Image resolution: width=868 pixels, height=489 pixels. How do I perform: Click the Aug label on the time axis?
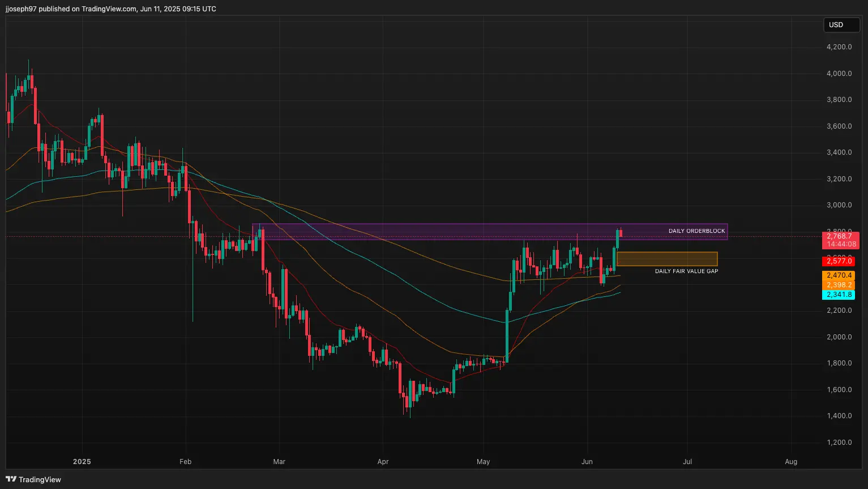[790, 462]
